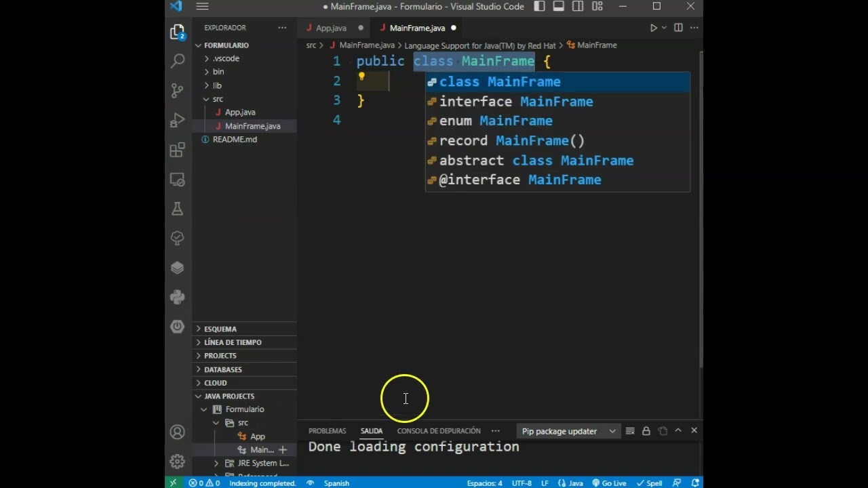Switch to the PROBLEMAS panel tab
Viewport: 868px width, 488px height.
click(x=328, y=431)
